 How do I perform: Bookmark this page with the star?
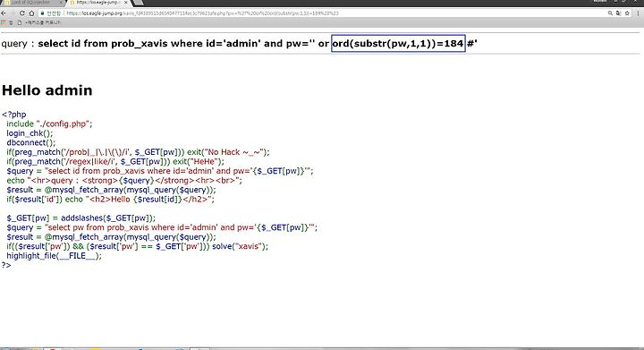tap(627, 13)
